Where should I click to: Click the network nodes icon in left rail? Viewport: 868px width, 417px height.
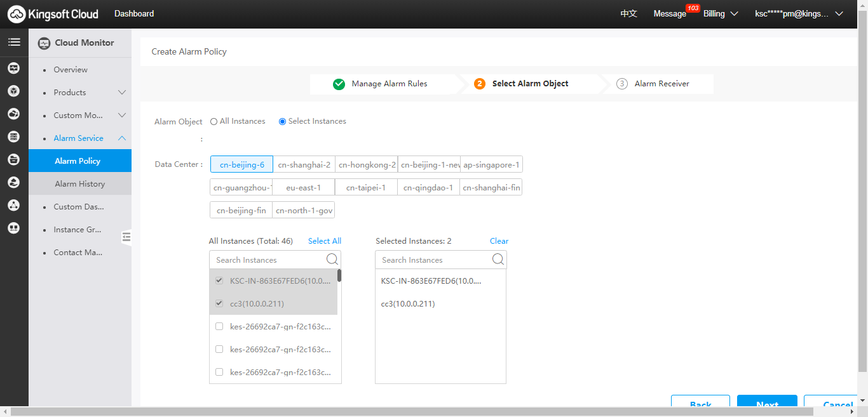pos(13,206)
